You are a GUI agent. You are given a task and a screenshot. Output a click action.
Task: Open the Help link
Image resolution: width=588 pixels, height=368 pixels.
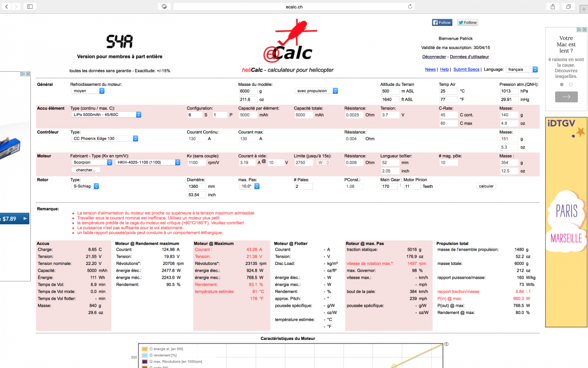[x=444, y=70]
